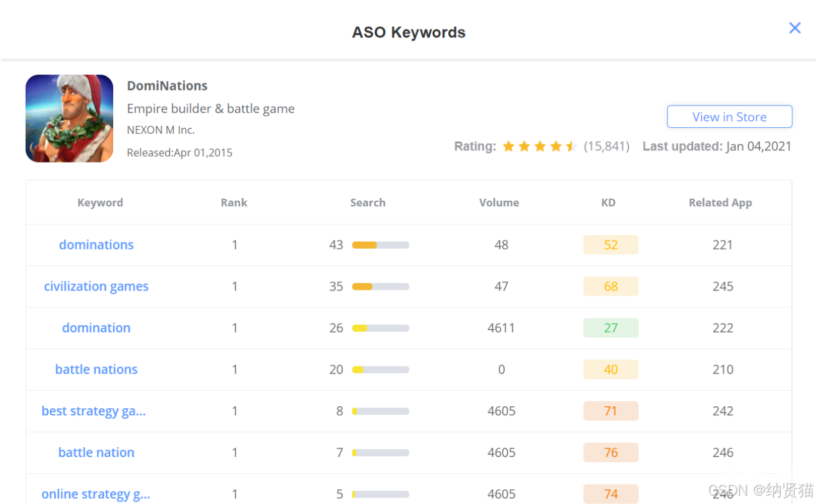Viewport: 816px width, 504px height.
Task: Open the civilization games keyword link
Action: [x=96, y=287]
